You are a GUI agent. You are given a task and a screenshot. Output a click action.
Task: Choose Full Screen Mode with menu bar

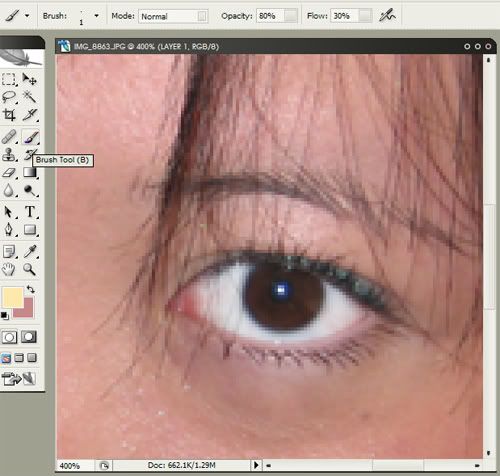[19, 358]
